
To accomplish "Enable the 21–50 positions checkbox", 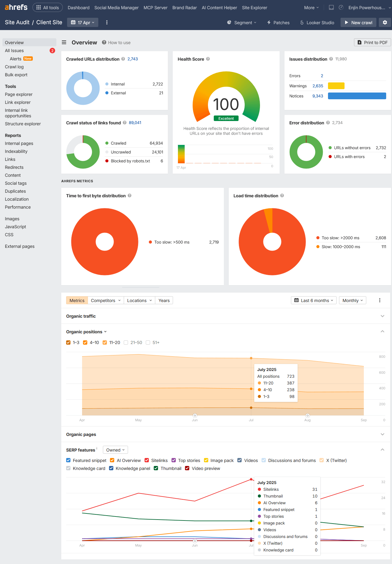I will click(126, 343).
